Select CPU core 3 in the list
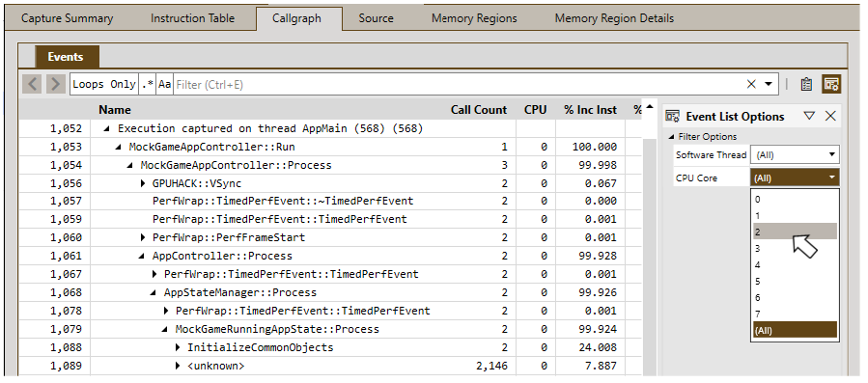 [x=794, y=249]
